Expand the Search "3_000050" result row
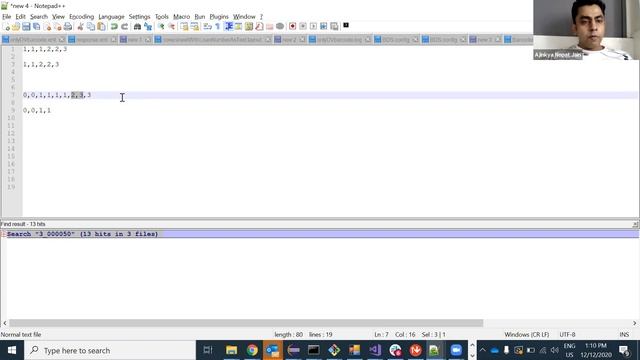 [x=3, y=234]
